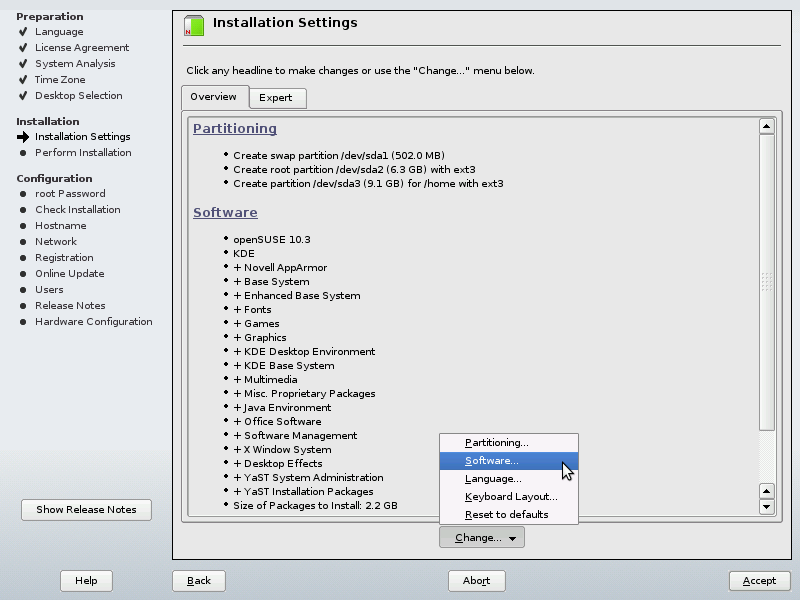Viewport: 800px width, 600px height.
Task: Choose Reset to defaults menu entry
Action: point(509,514)
